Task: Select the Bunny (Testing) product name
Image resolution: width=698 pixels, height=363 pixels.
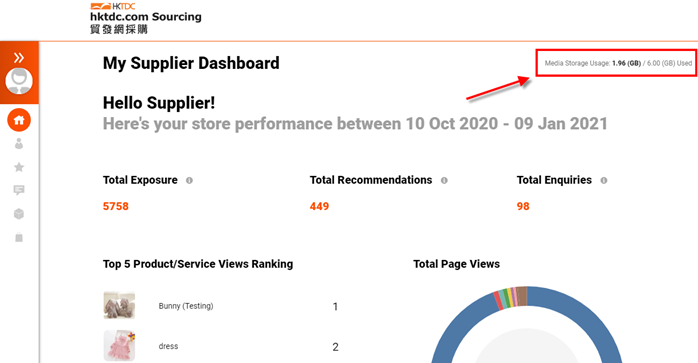Action: click(x=186, y=306)
